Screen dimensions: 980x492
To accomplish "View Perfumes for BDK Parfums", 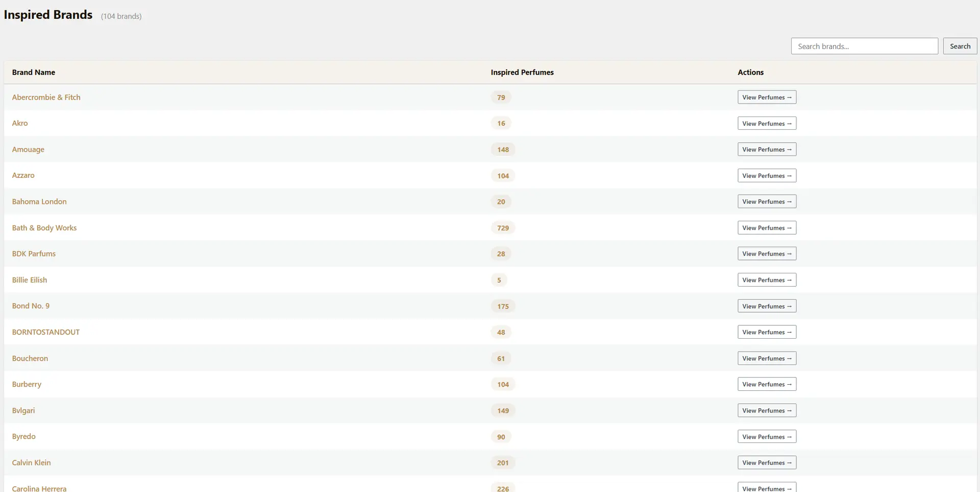I will (x=767, y=253).
